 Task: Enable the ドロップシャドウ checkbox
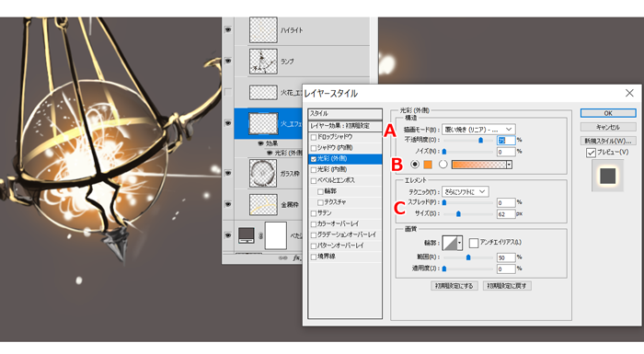[314, 137]
